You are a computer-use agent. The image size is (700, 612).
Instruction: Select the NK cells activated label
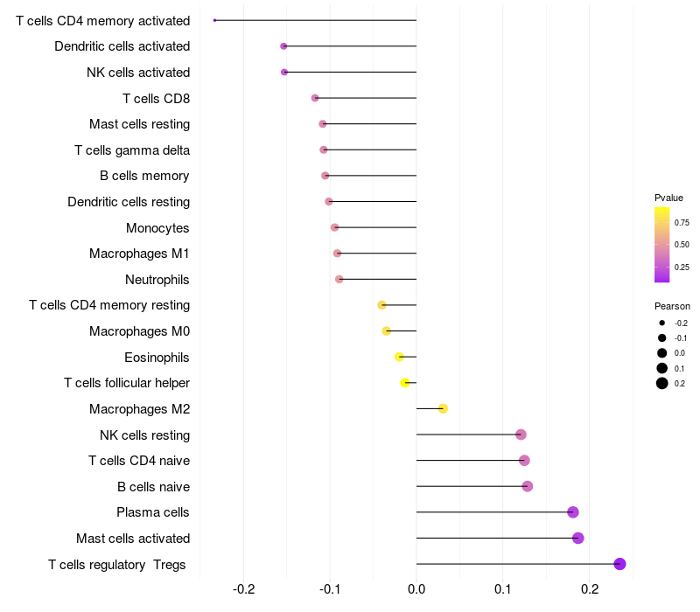coord(138,72)
